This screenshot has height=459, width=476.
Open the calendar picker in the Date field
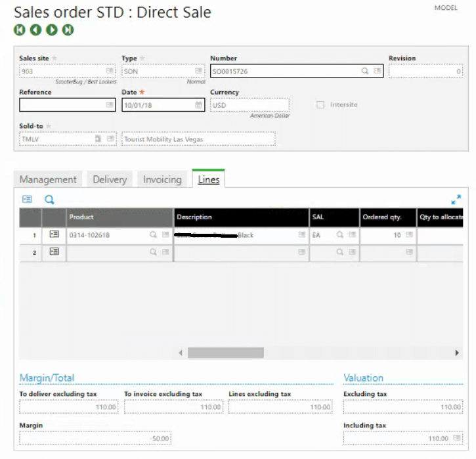199,105
